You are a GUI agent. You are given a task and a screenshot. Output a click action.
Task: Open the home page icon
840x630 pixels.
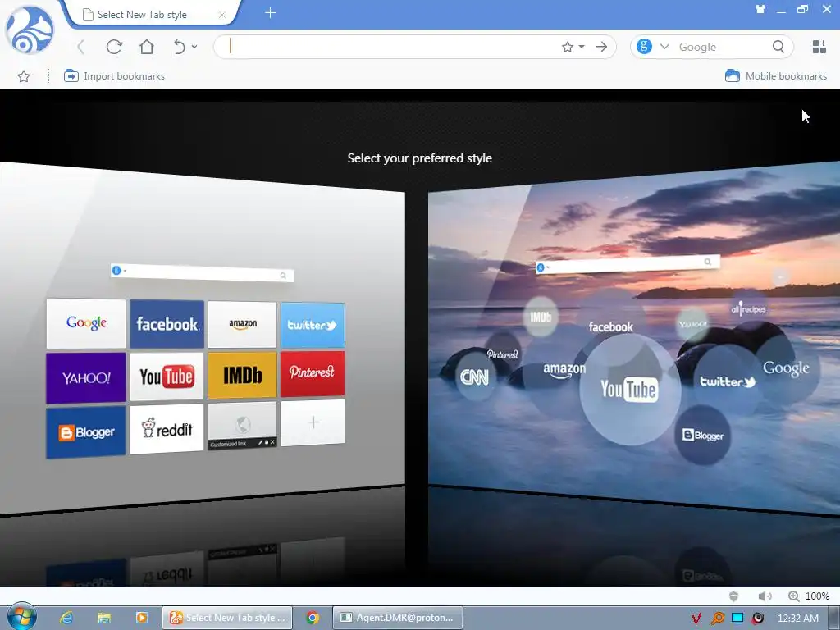tap(146, 47)
